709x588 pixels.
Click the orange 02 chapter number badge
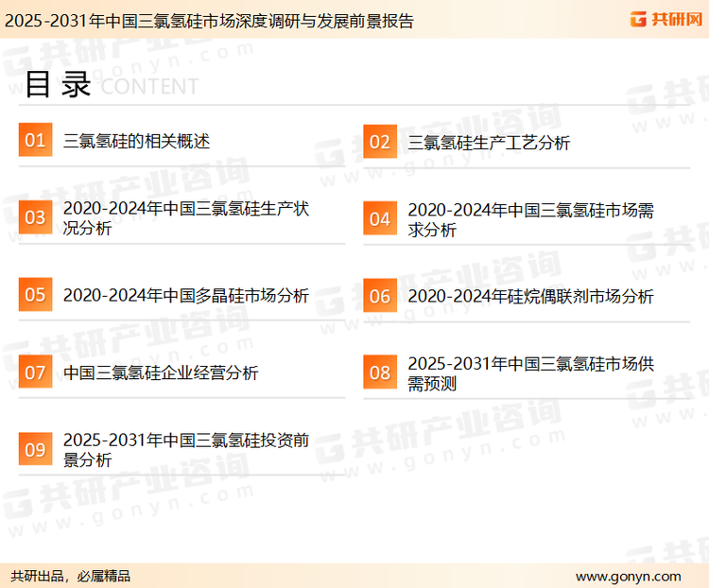pyautogui.click(x=380, y=142)
